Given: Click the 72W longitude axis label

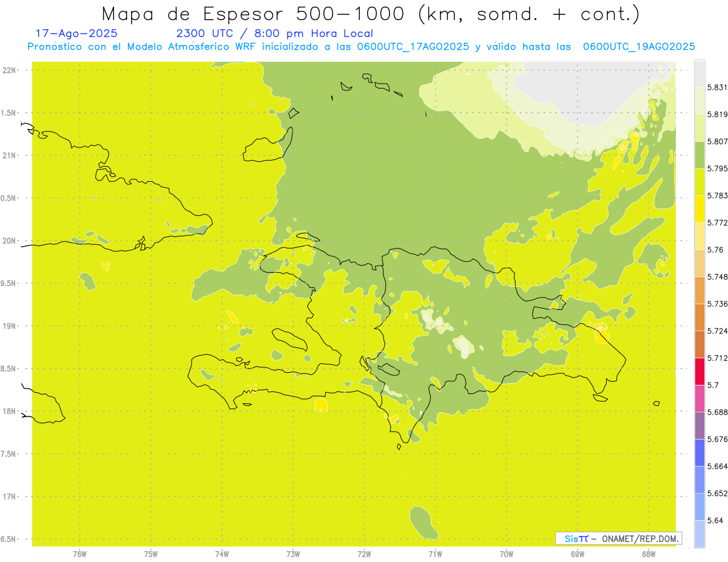Looking at the screenshot, I should [364, 554].
